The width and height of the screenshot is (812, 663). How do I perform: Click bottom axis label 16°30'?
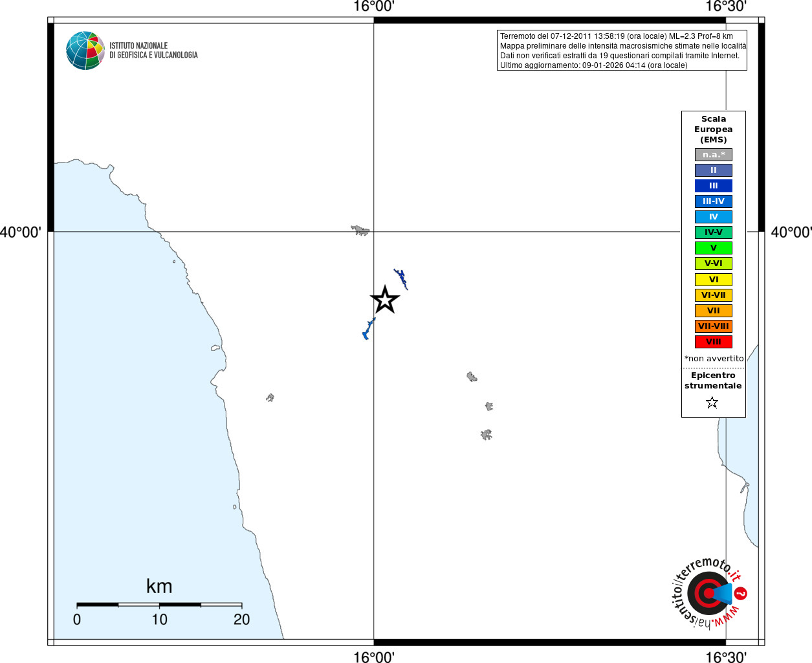coord(726,657)
